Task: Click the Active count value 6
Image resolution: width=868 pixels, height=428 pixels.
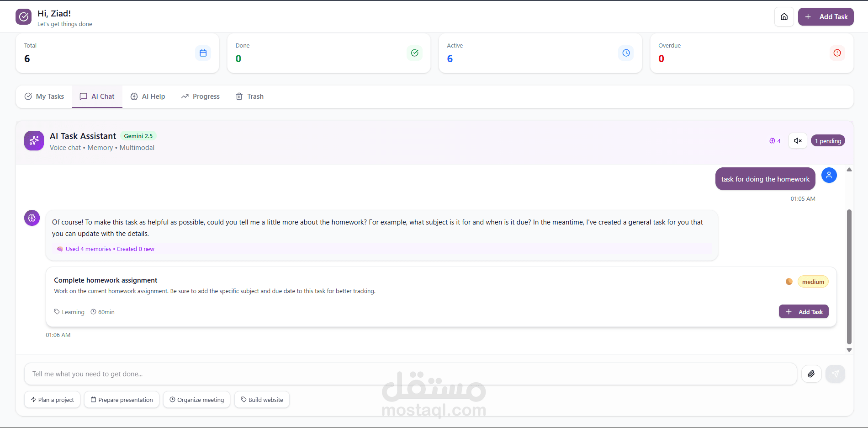Action: click(450, 59)
